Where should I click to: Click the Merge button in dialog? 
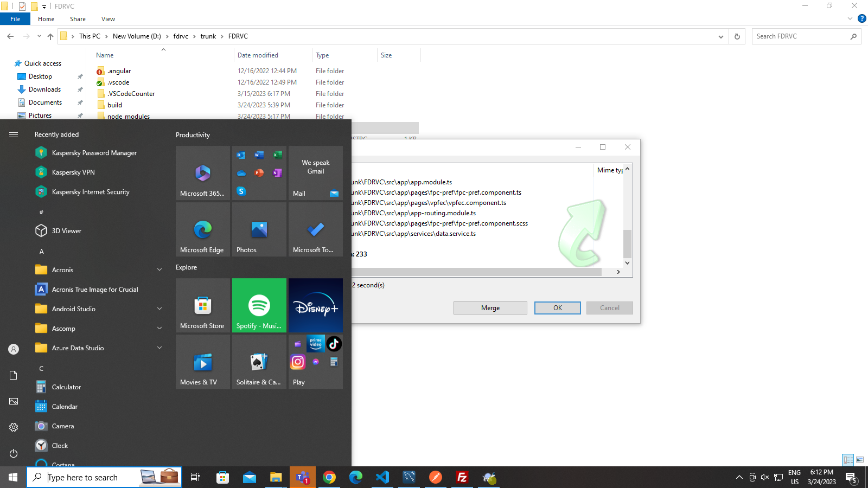[490, 308]
